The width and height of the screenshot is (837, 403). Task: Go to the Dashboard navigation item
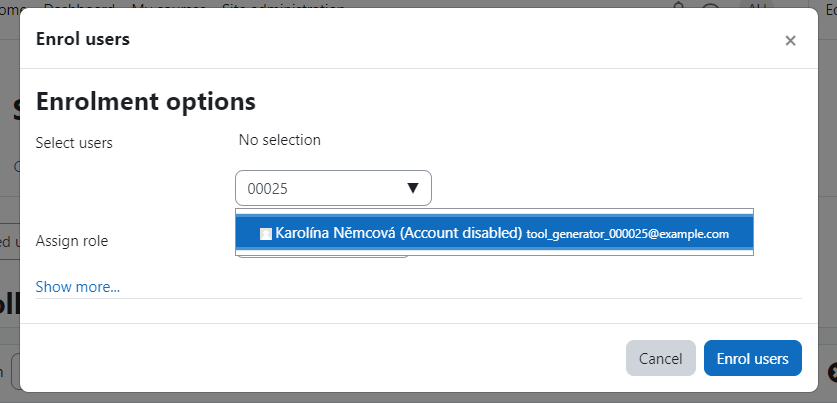79,6
